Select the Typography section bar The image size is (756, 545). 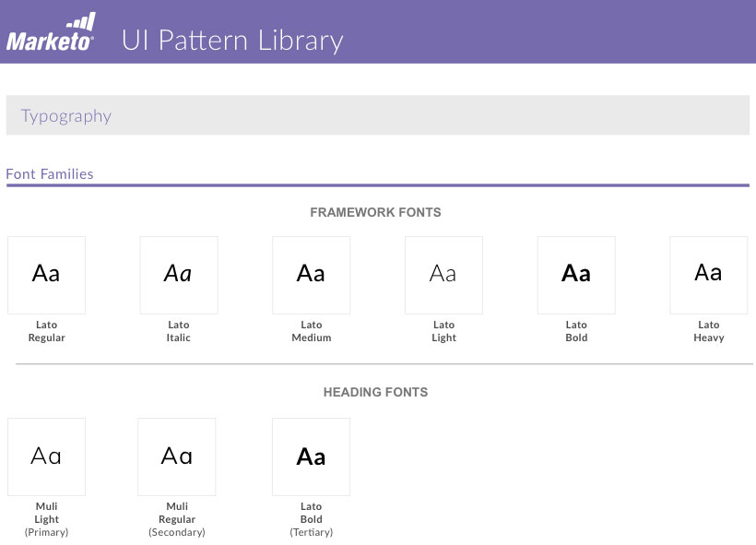pos(377,115)
